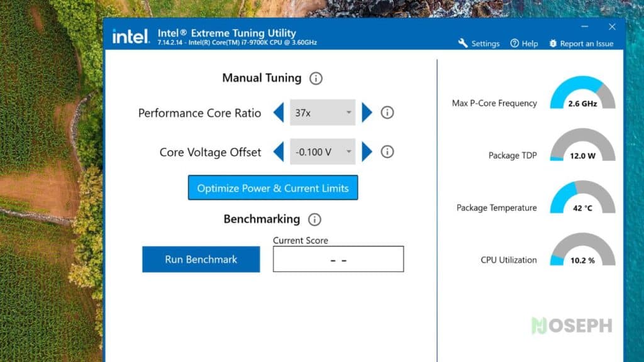Click Report an Issue bug icon
Screen dimensions: 644x362
coord(553,43)
